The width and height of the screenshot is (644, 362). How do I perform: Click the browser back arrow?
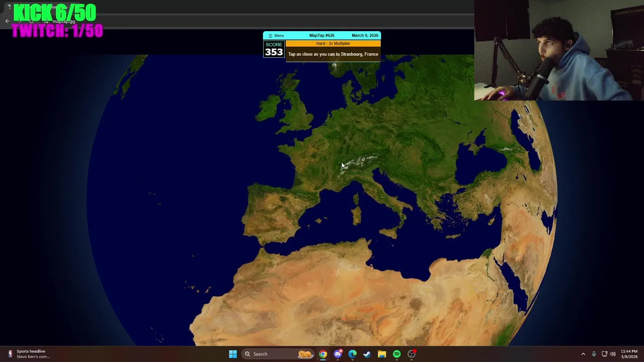7,21
